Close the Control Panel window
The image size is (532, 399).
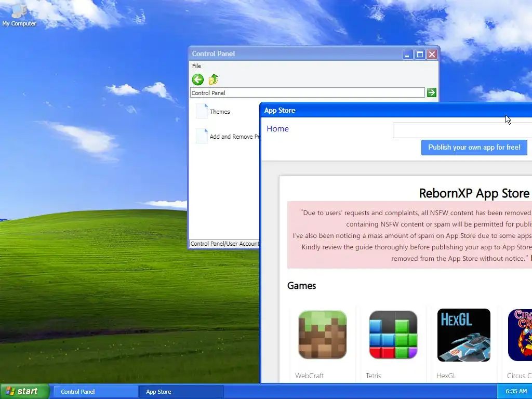(x=432, y=54)
